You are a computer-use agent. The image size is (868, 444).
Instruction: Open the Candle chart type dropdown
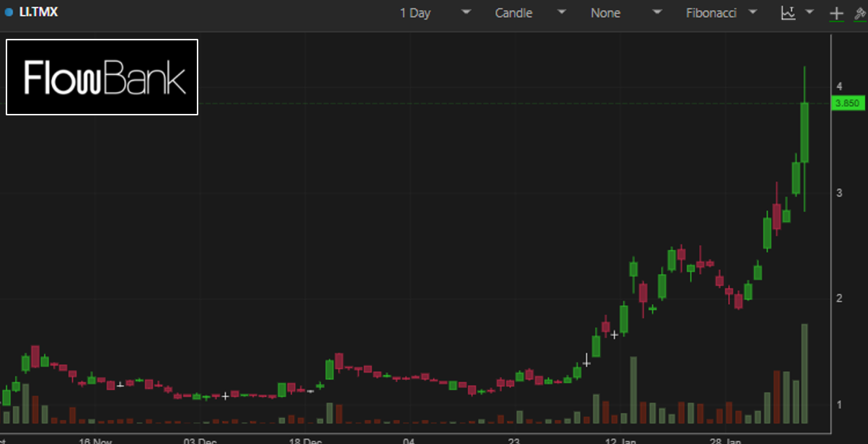(x=530, y=13)
